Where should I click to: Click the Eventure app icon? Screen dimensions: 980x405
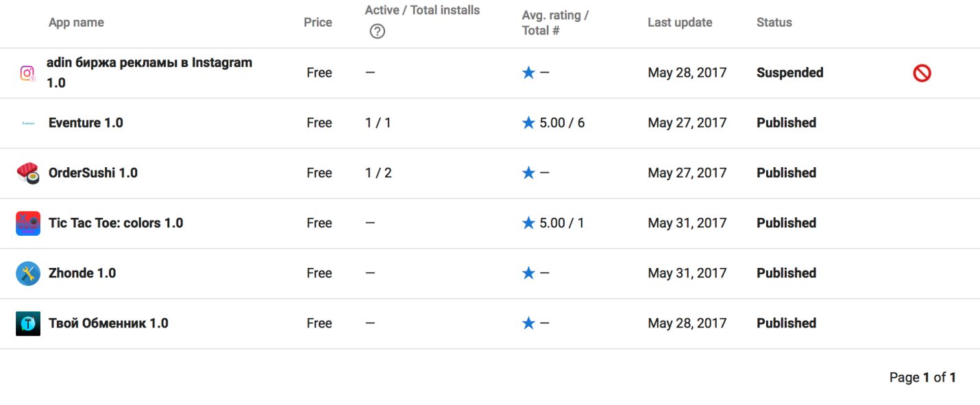(28, 123)
